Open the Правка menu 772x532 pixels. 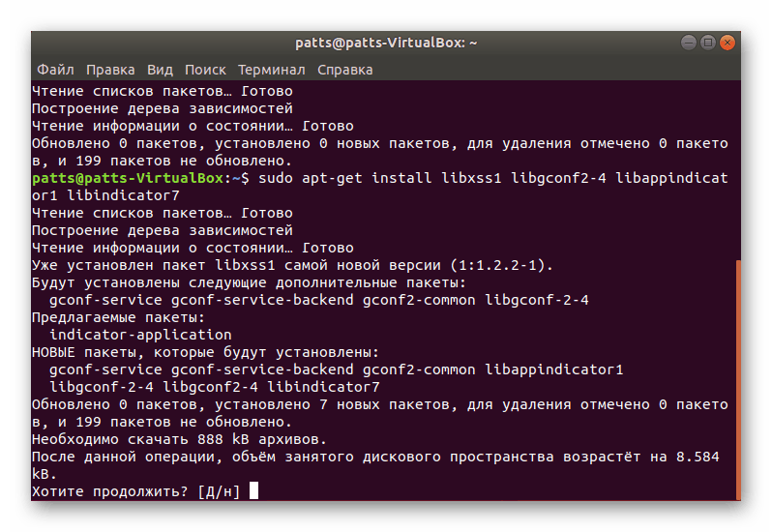(110, 70)
